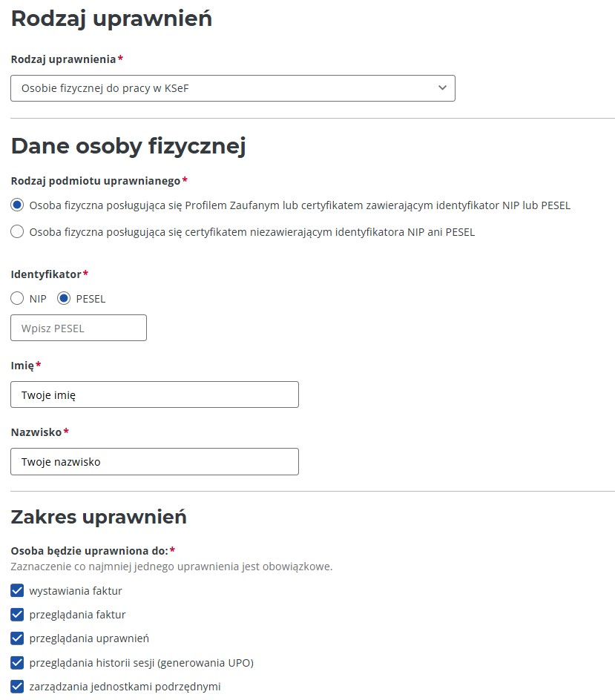Toggle zarządzania jednostkami podrzędnymi checkbox

pos(17,686)
